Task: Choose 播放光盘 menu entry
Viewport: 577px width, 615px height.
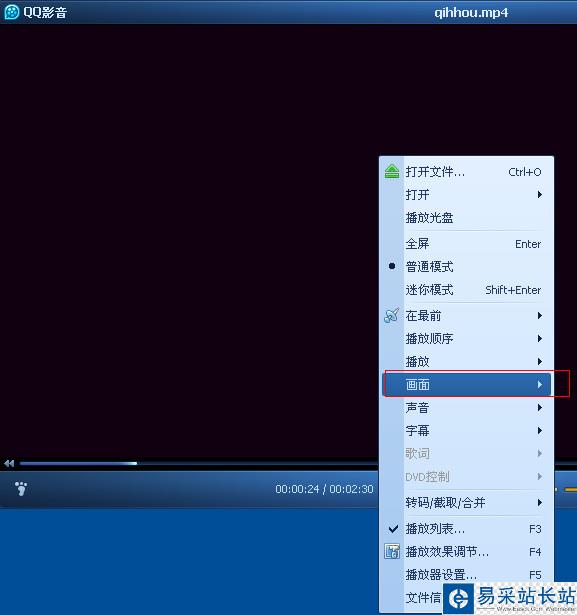Action: 466,218
